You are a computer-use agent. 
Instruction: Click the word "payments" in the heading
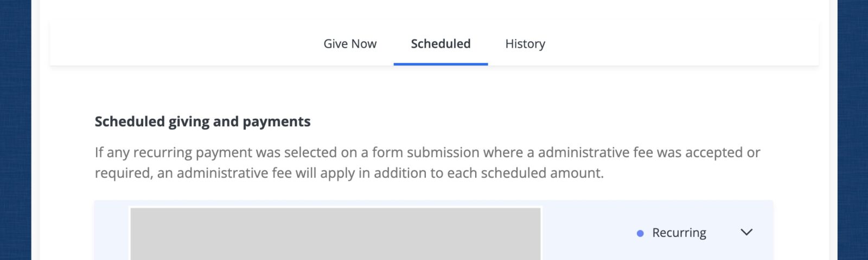276,121
